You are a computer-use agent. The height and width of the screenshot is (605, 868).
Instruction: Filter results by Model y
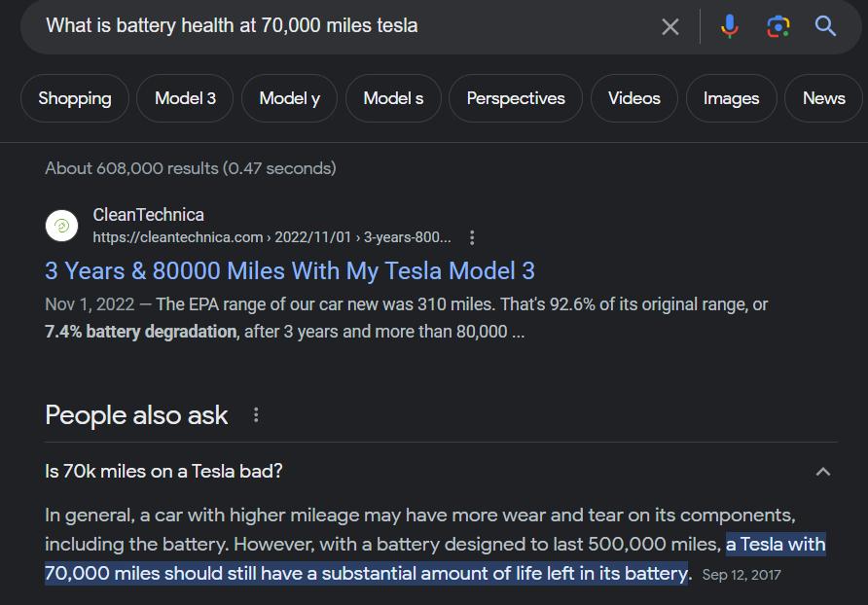[290, 98]
